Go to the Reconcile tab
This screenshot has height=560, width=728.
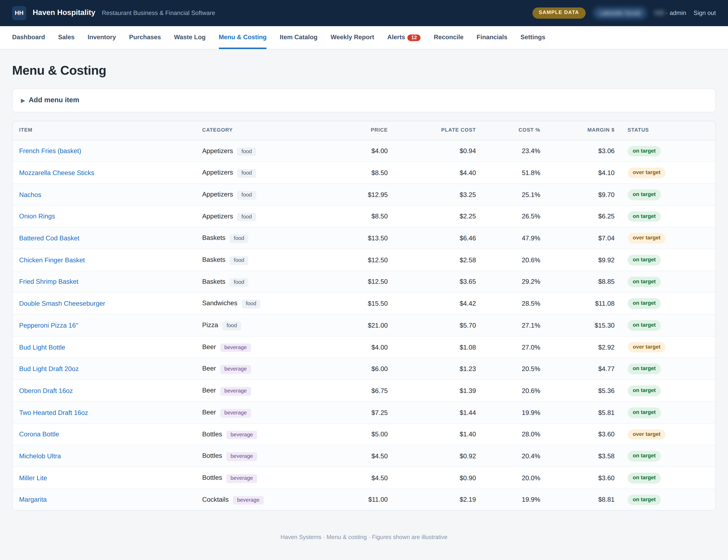click(448, 37)
